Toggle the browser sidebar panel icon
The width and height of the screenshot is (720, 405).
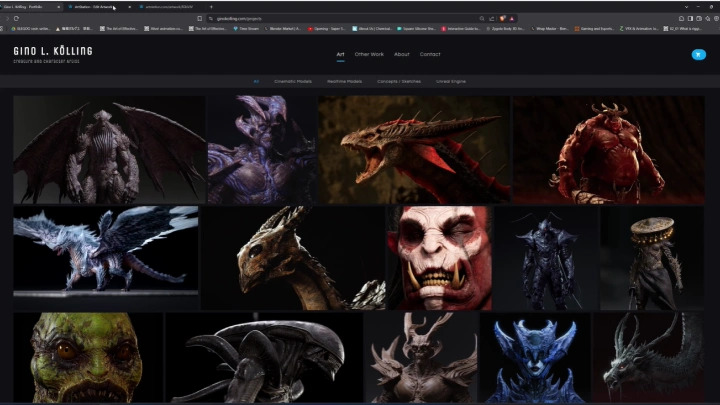[x=690, y=18]
